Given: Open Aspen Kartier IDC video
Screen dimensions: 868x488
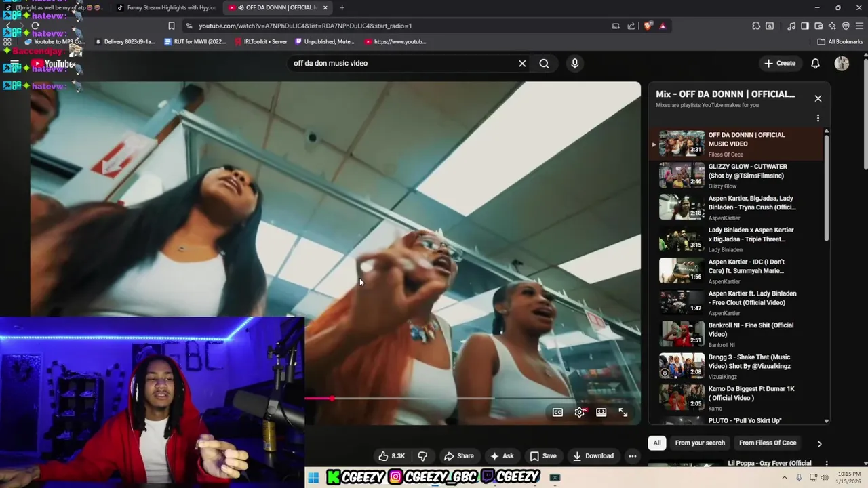Looking at the screenshot, I should pos(736,271).
